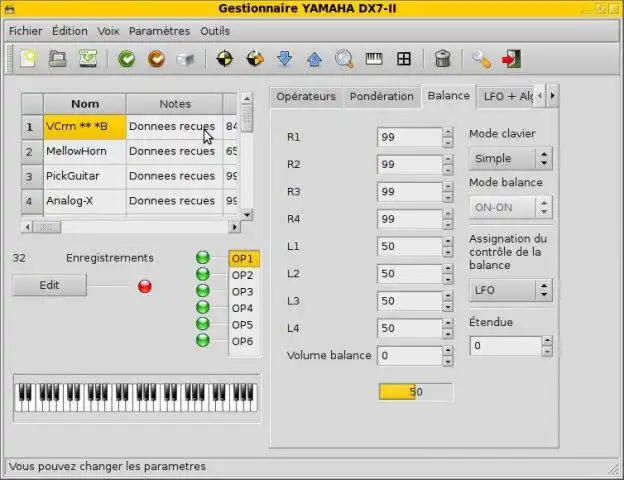
Task: Click the Edit button
Action: [x=49, y=285]
